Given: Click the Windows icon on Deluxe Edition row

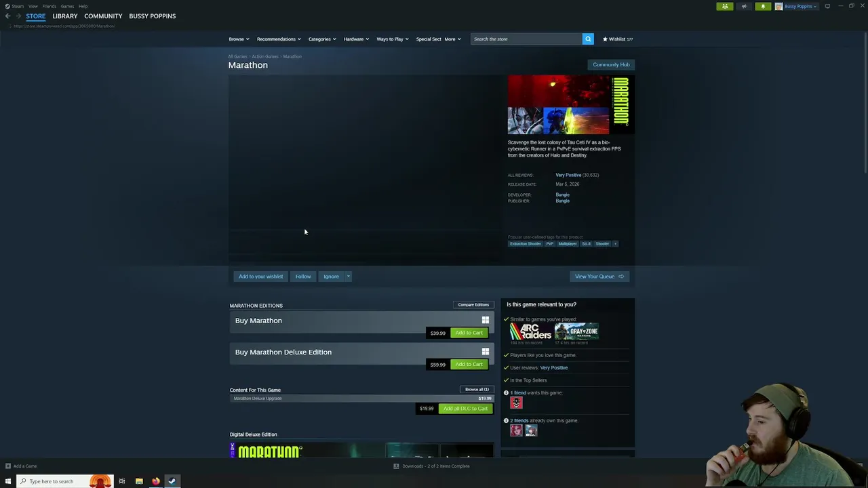Looking at the screenshot, I should (x=485, y=351).
